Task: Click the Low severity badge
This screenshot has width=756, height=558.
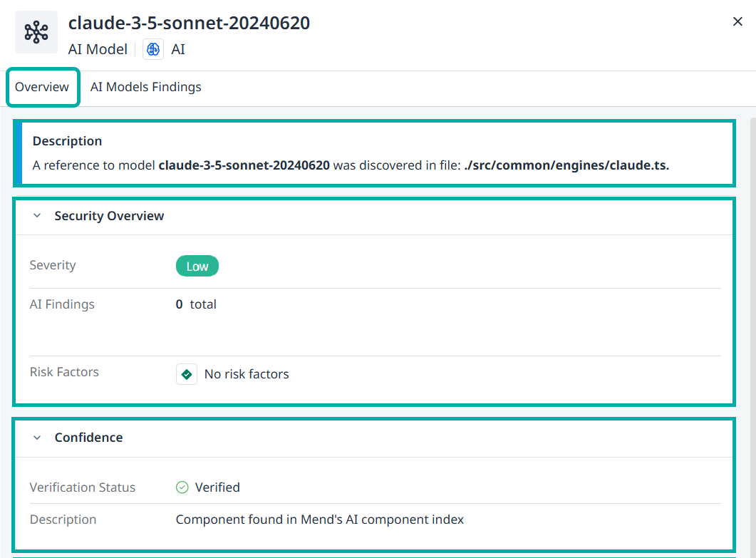Action: (197, 266)
